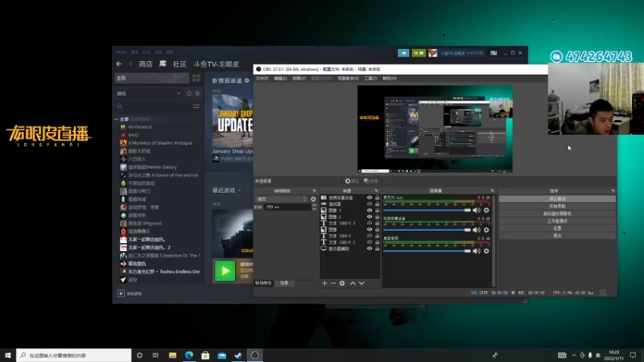Click the ready-to-play icon next to the clock in Steam
Screen dimensions: 644x362
197,93
